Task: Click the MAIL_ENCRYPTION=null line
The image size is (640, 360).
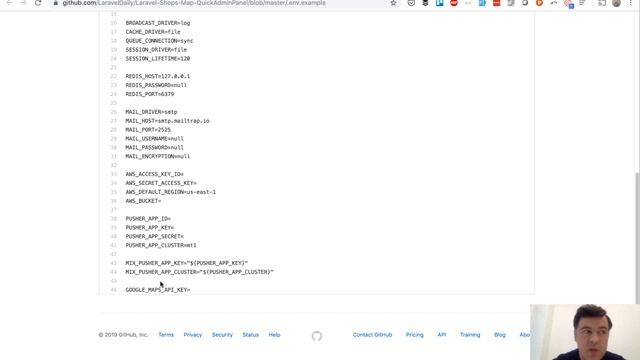Action: (x=158, y=156)
